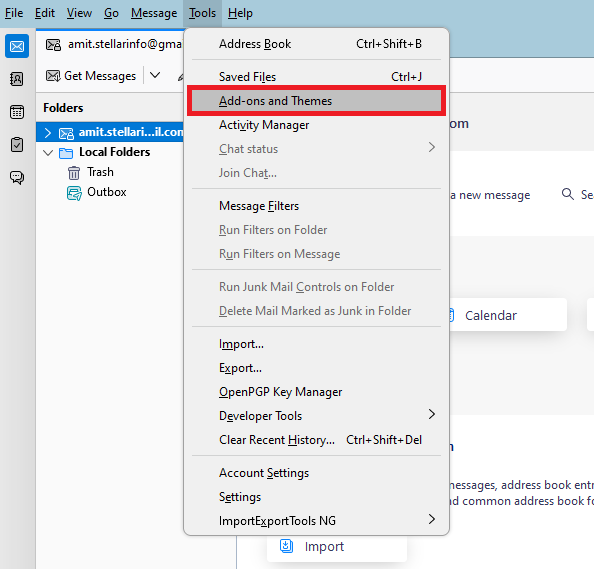Open the Calendar sidebar icon

click(x=17, y=112)
